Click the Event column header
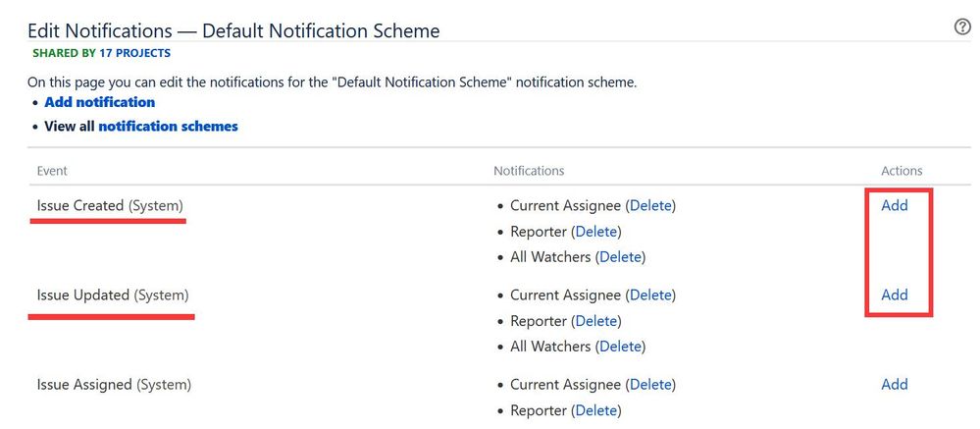Screen dimensions: 980x429 tap(52, 171)
